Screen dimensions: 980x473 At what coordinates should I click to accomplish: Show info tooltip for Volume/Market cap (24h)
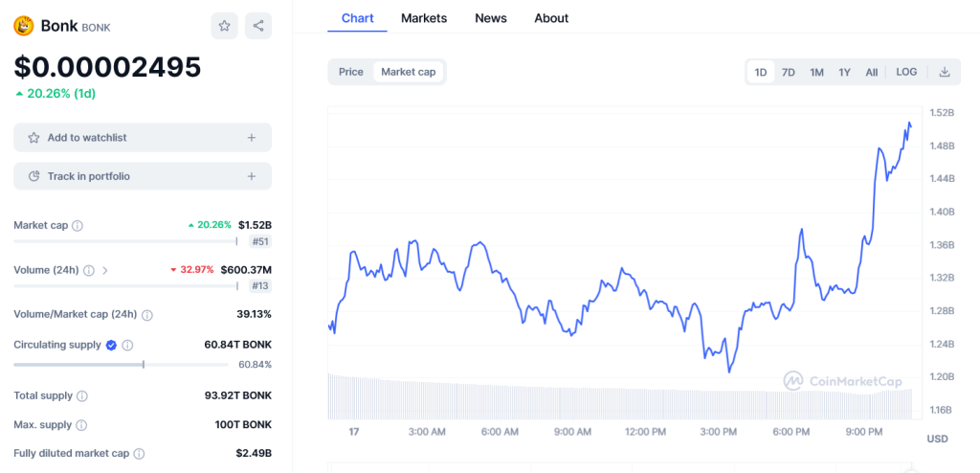(x=146, y=315)
